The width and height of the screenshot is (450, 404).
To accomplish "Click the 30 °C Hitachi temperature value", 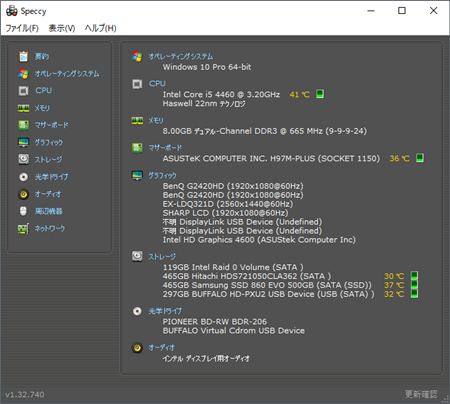I will click(394, 276).
